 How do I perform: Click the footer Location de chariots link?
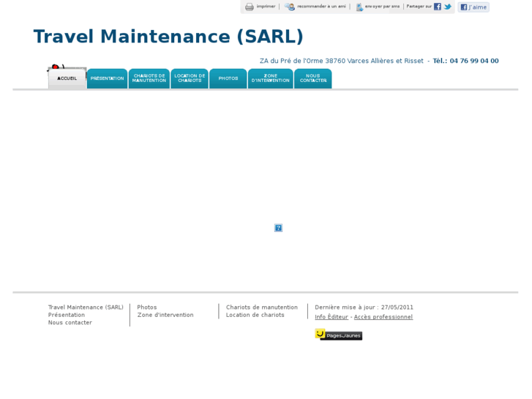coord(255,315)
